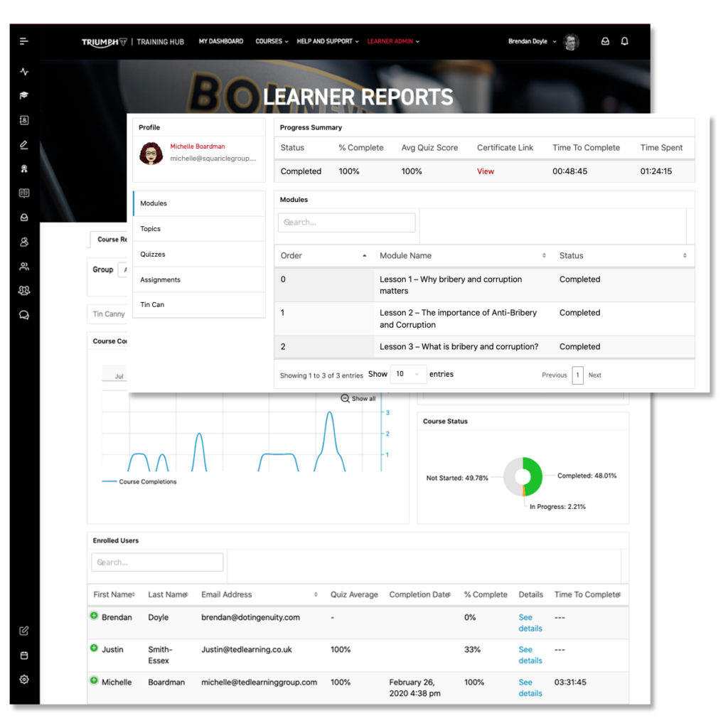Open the graduation cap courses sidebar icon
This screenshot has height=728, width=728.
(24, 95)
